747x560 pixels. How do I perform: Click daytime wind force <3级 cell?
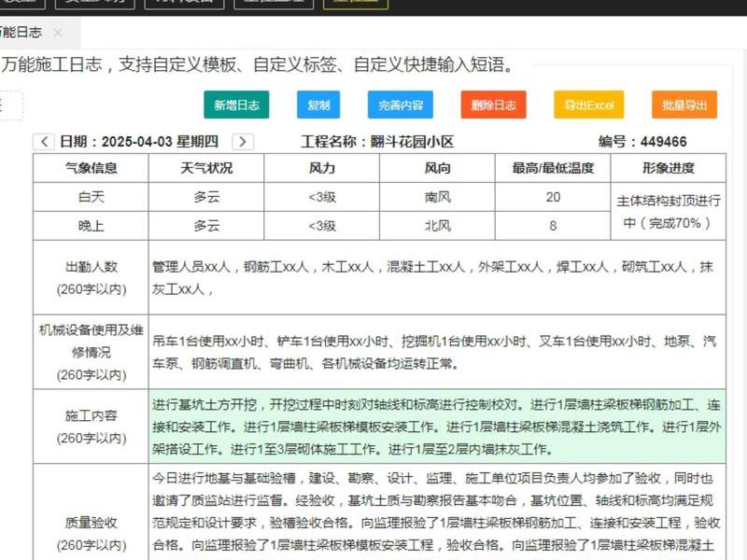click(x=322, y=197)
